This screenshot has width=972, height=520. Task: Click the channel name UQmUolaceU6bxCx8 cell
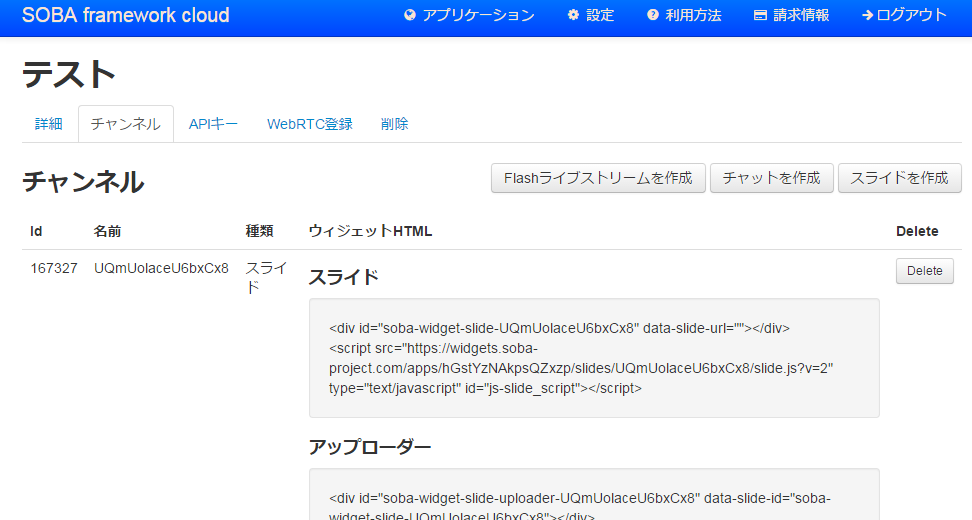(x=161, y=268)
